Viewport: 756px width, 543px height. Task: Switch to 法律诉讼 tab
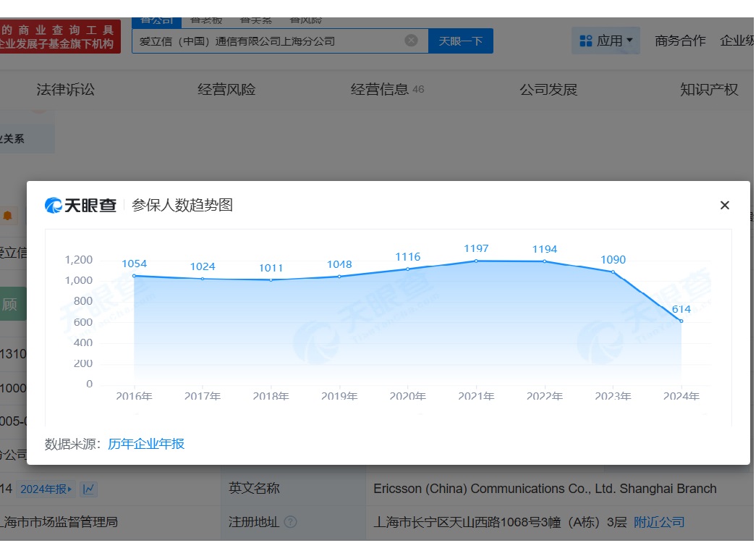click(x=66, y=89)
